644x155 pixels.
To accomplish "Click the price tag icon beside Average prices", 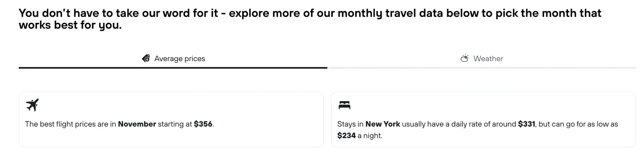I will click(x=146, y=58).
